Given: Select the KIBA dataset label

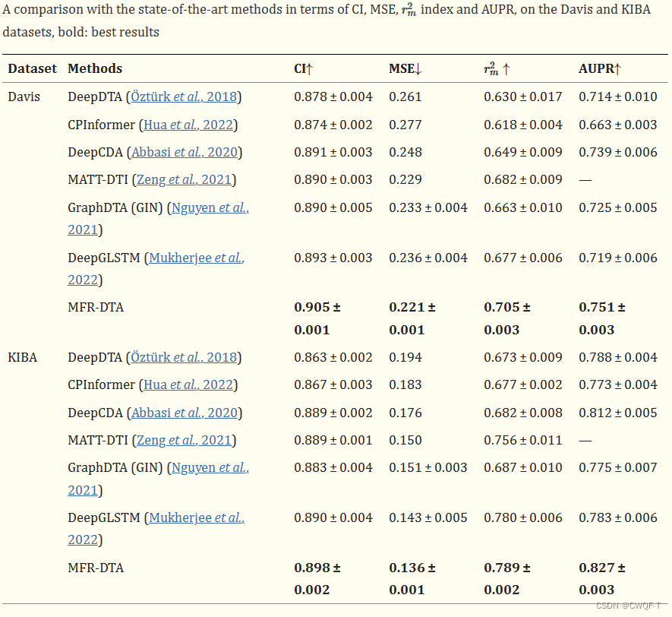Looking at the screenshot, I should (23, 358).
